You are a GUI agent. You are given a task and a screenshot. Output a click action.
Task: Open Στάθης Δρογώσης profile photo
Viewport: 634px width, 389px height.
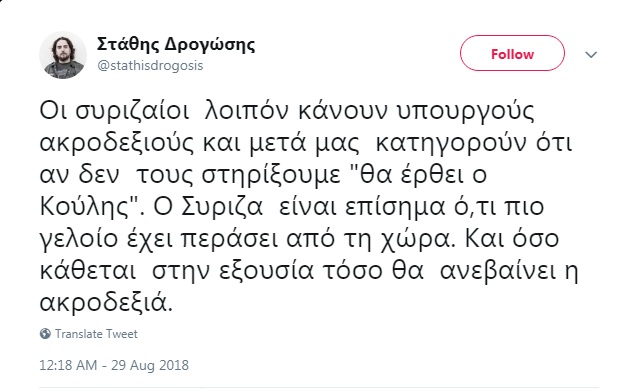63,55
